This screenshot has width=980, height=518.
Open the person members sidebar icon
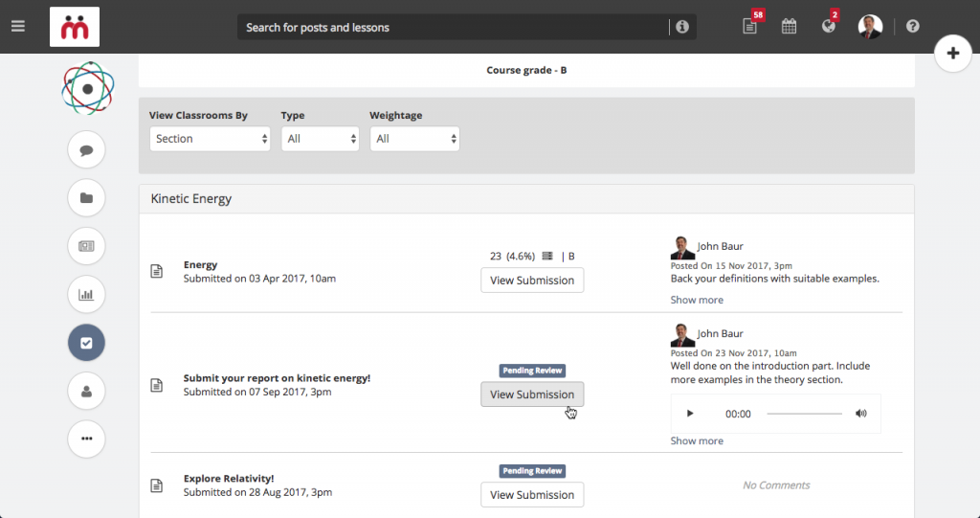87,391
